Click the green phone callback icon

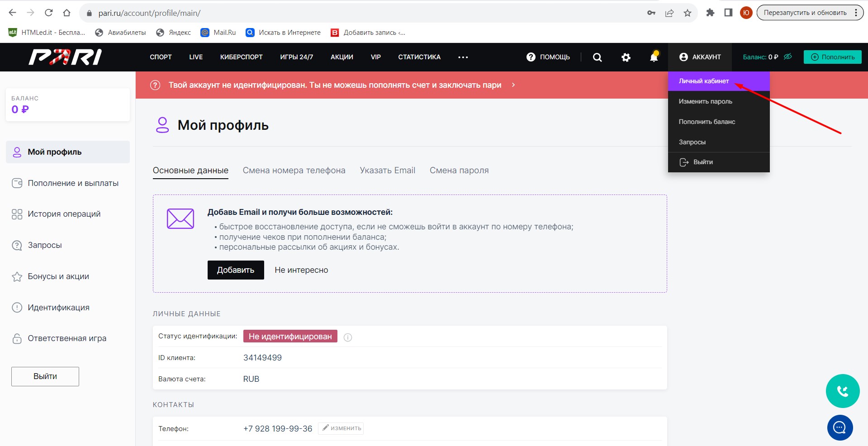click(842, 391)
